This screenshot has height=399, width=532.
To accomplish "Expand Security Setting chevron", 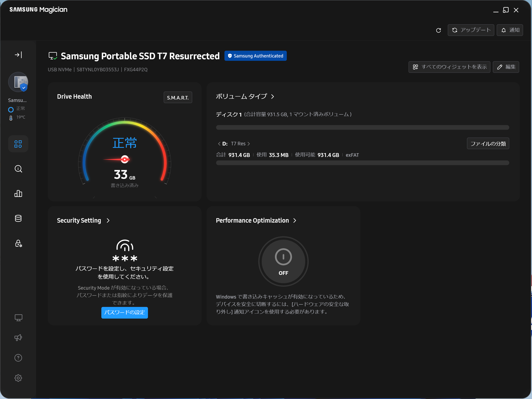I will [108, 220].
